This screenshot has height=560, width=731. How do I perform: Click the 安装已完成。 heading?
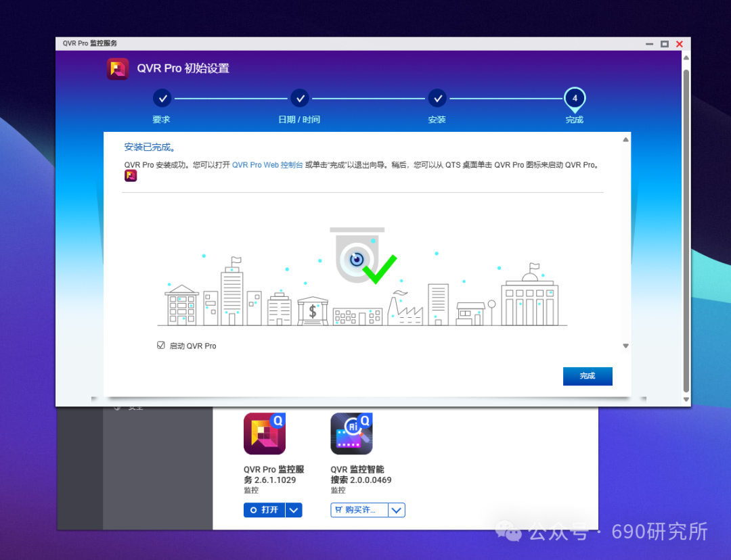(x=150, y=147)
